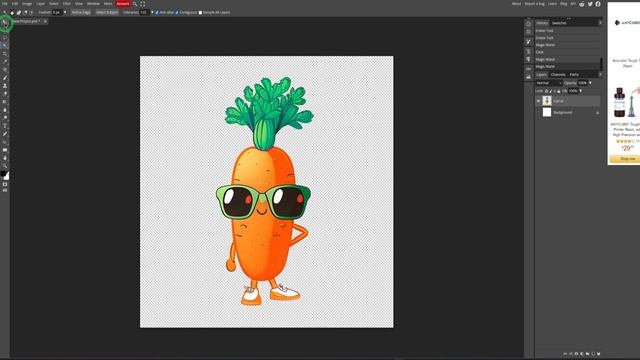This screenshot has height=360, width=640.
Task: Toggle lock transparent pixels in Layers panel
Action: coord(547,91)
